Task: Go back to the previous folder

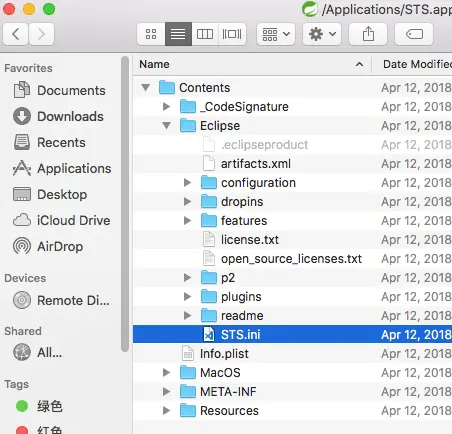Action: pos(15,34)
